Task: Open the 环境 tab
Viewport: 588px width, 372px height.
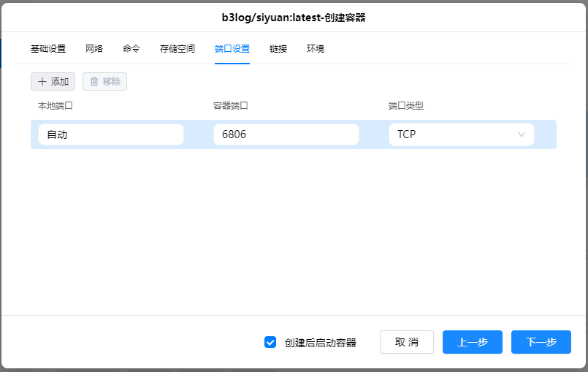Action: [x=316, y=49]
